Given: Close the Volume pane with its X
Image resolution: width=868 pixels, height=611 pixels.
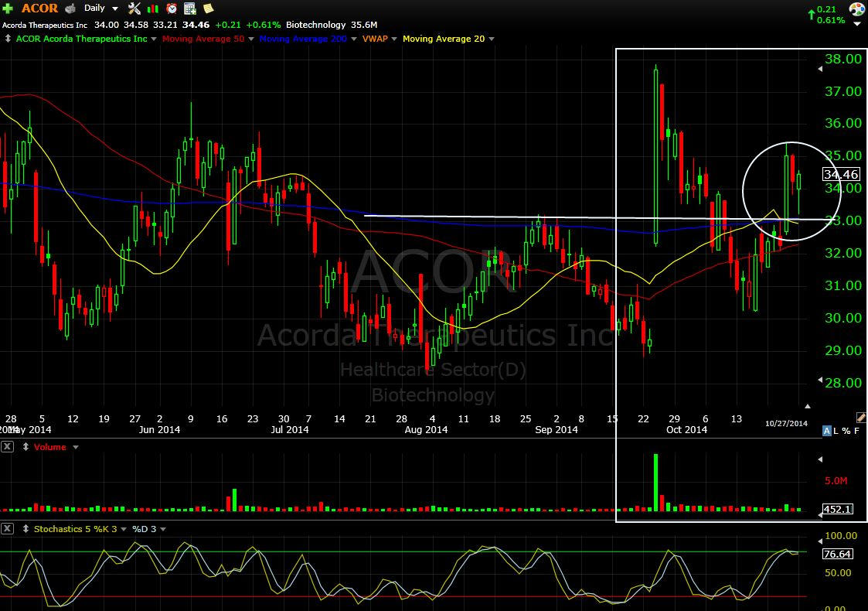Looking at the screenshot, I should (x=7, y=446).
